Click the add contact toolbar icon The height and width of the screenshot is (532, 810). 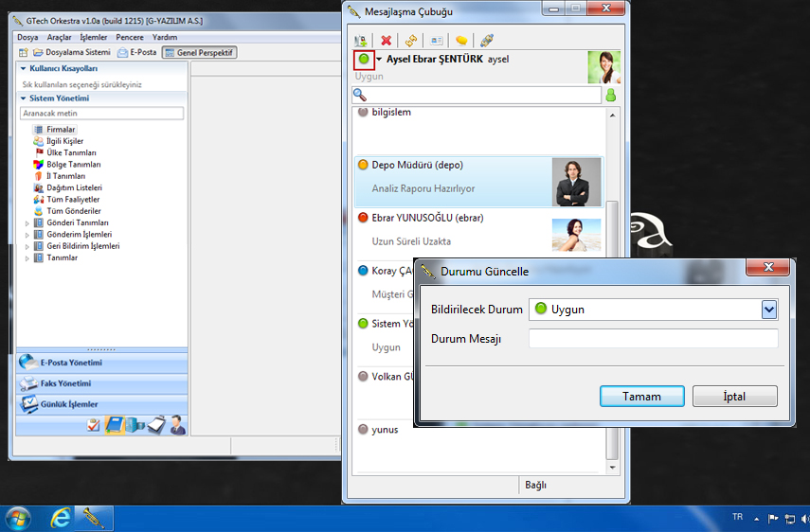click(360, 41)
